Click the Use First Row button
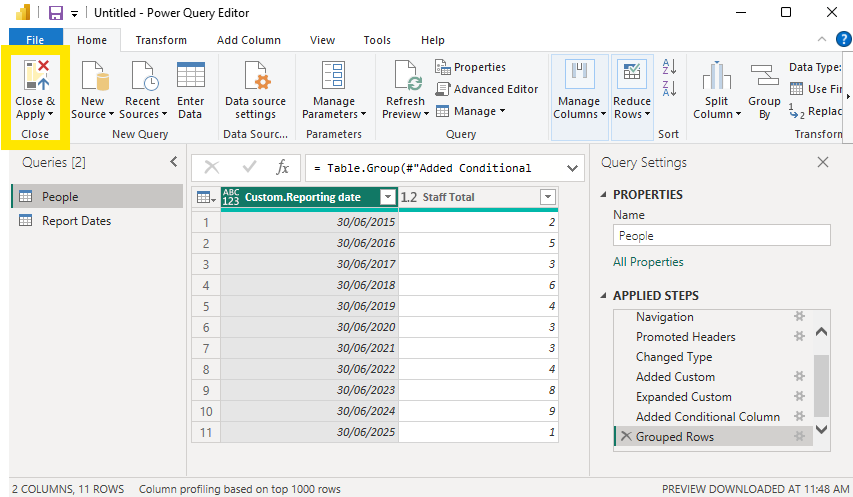Viewport: 853px width, 497px height. click(x=815, y=89)
